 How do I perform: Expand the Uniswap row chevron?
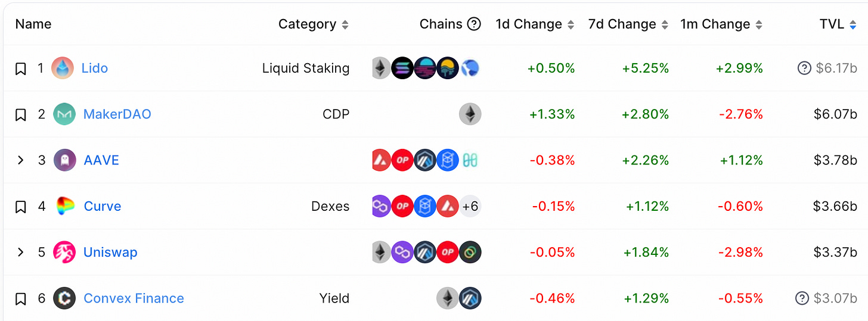tap(21, 253)
